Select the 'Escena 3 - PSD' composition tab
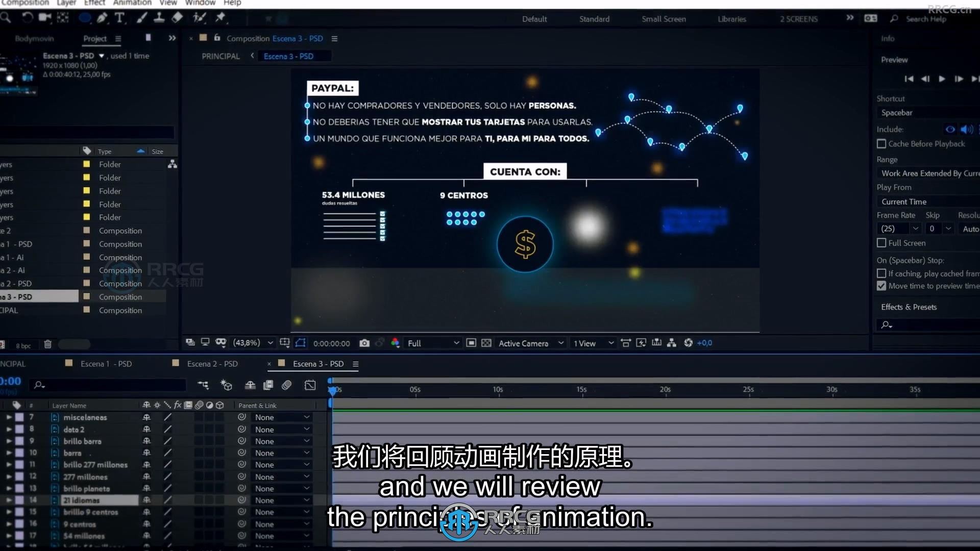This screenshot has height=551, width=980. pyautogui.click(x=318, y=364)
